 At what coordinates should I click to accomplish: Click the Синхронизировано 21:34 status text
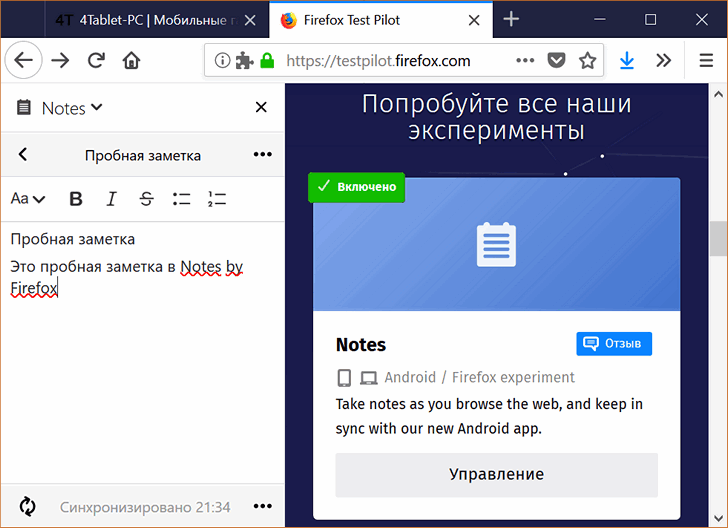pos(145,507)
